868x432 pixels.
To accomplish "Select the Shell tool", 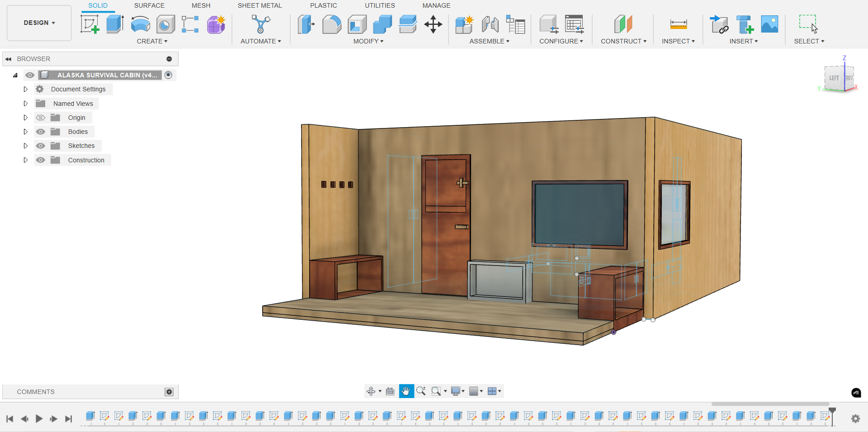I will coord(357,24).
